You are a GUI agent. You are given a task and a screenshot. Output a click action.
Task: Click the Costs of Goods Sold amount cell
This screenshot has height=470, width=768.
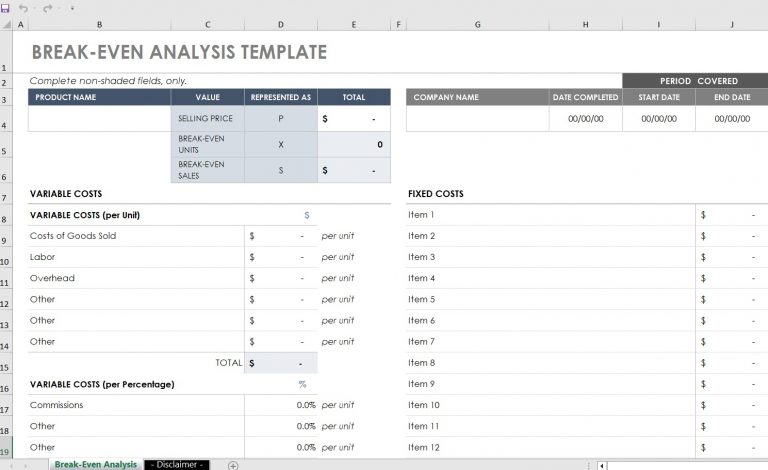click(x=281, y=236)
